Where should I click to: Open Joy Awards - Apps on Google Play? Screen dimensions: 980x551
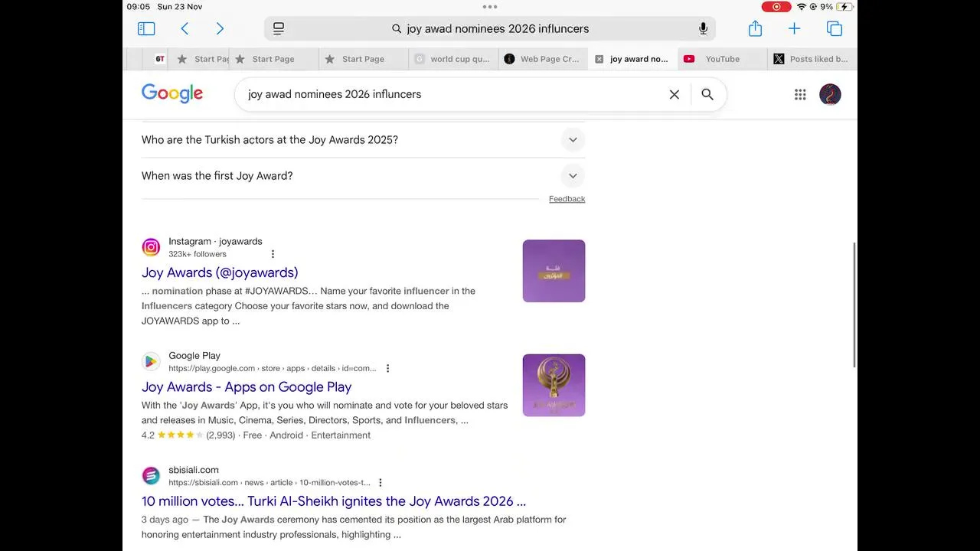[247, 387]
